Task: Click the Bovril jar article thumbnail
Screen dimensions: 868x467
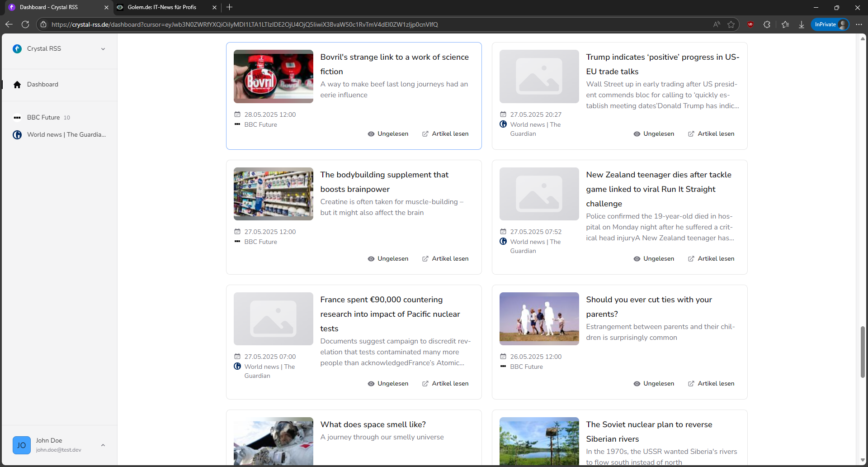Action: 273,76
